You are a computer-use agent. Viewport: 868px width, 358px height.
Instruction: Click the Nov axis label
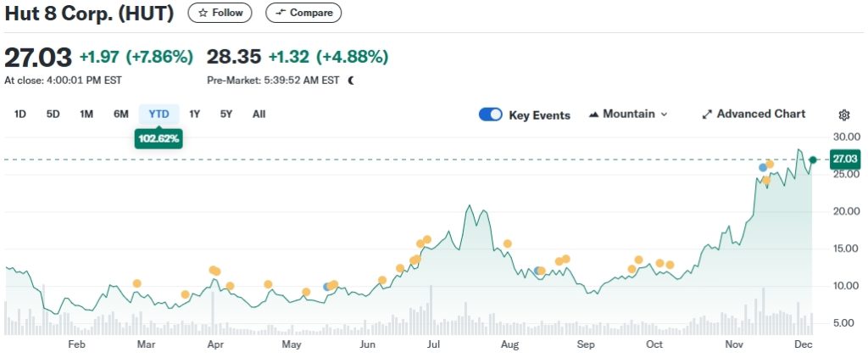734,344
